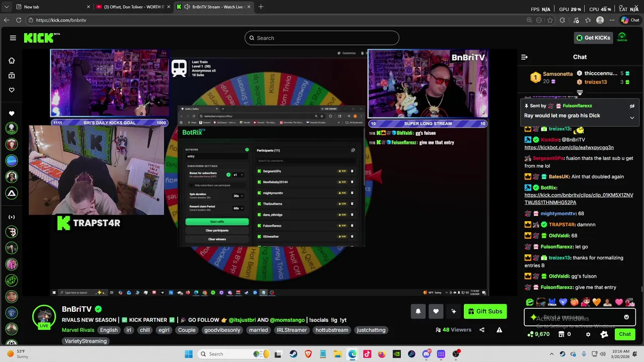The image size is (644, 362).
Task: Open the Following heart outline in sidebar
Action: click(12, 90)
